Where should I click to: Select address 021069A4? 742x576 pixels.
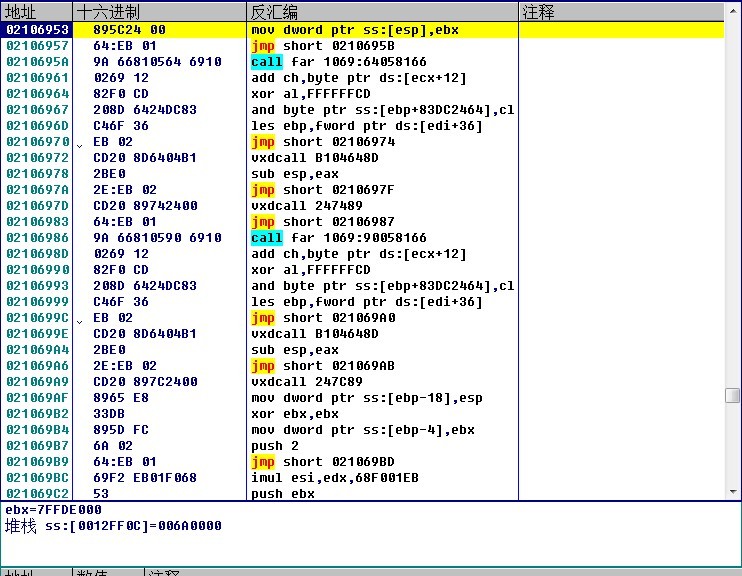pos(37,350)
